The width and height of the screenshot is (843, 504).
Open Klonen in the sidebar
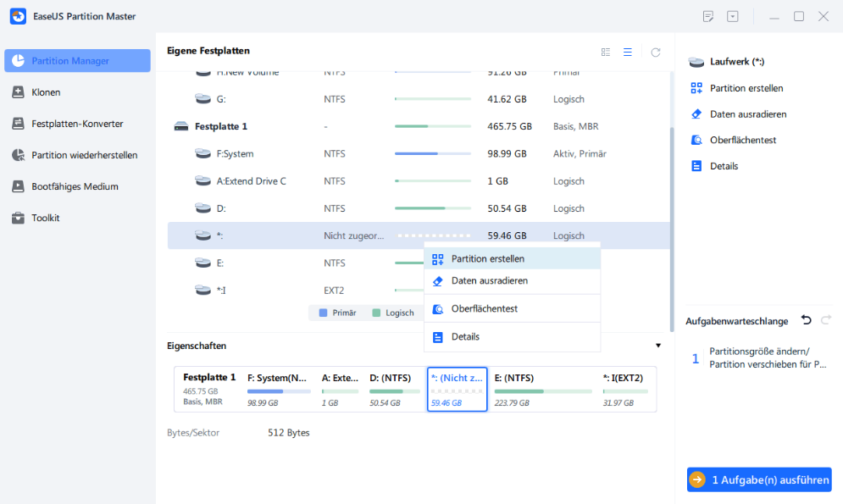click(x=46, y=92)
